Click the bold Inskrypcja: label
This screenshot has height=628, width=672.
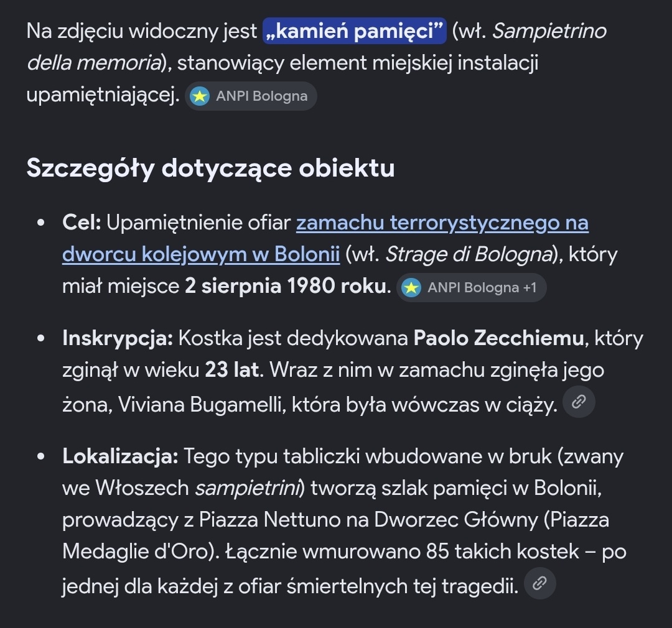[x=118, y=338]
